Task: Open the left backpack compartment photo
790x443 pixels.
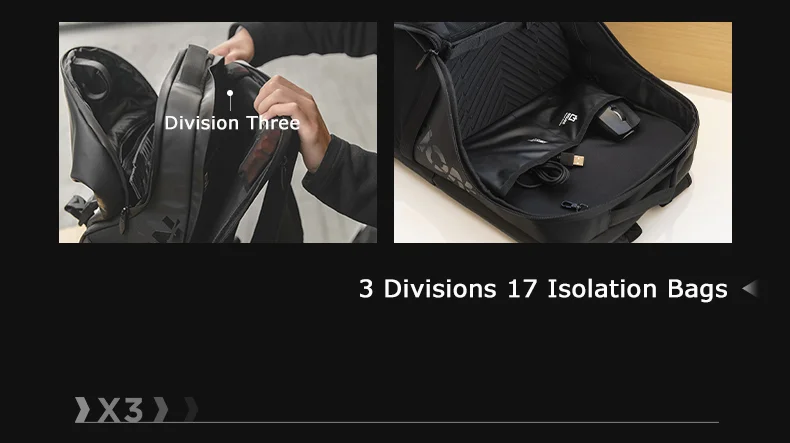Action: (x=218, y=133)
